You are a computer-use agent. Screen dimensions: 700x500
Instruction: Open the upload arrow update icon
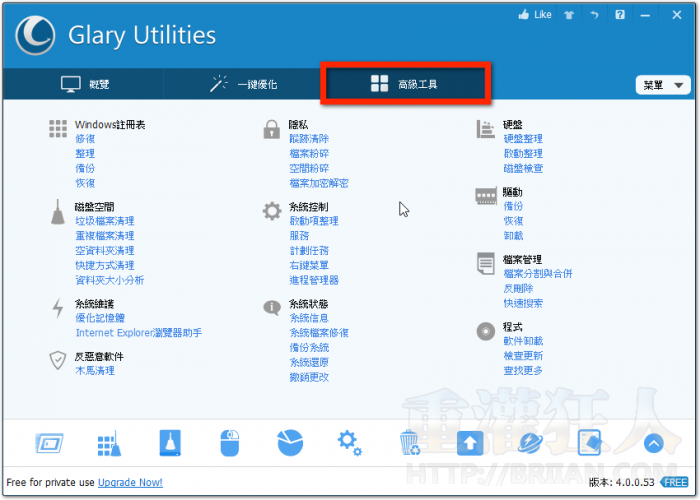tap(470, 443)
